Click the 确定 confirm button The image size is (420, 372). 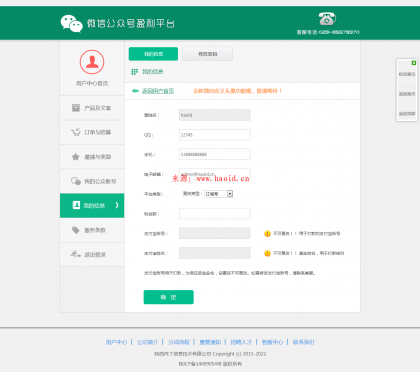pos(169,297)
